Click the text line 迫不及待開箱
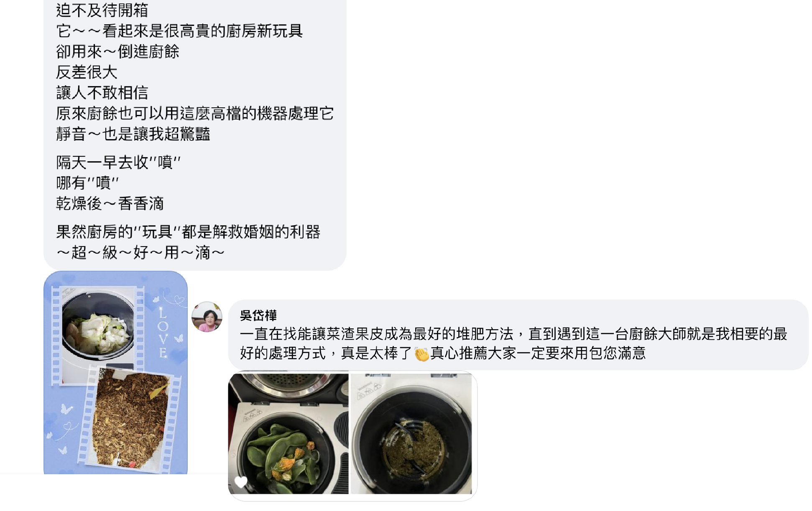The width and height of the screenshot is (812, 511). tap(102, 10)
